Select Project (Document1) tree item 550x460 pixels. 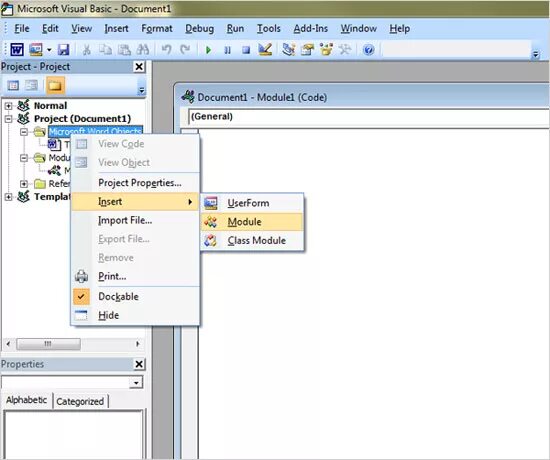82,119
